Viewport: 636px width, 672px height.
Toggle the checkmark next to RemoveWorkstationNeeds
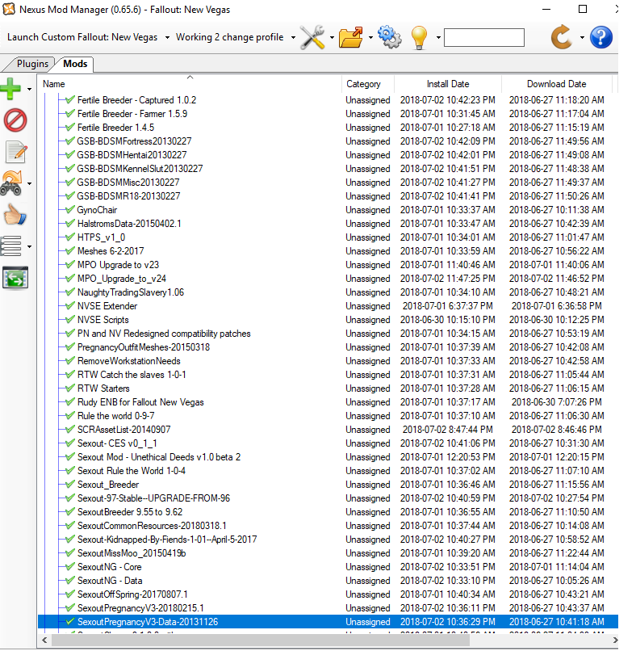pos(69,361)
